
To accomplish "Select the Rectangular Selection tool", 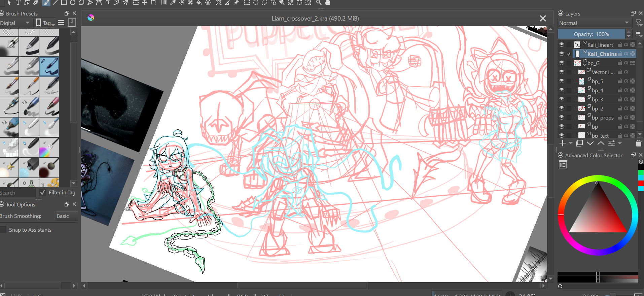I will 247,3.
